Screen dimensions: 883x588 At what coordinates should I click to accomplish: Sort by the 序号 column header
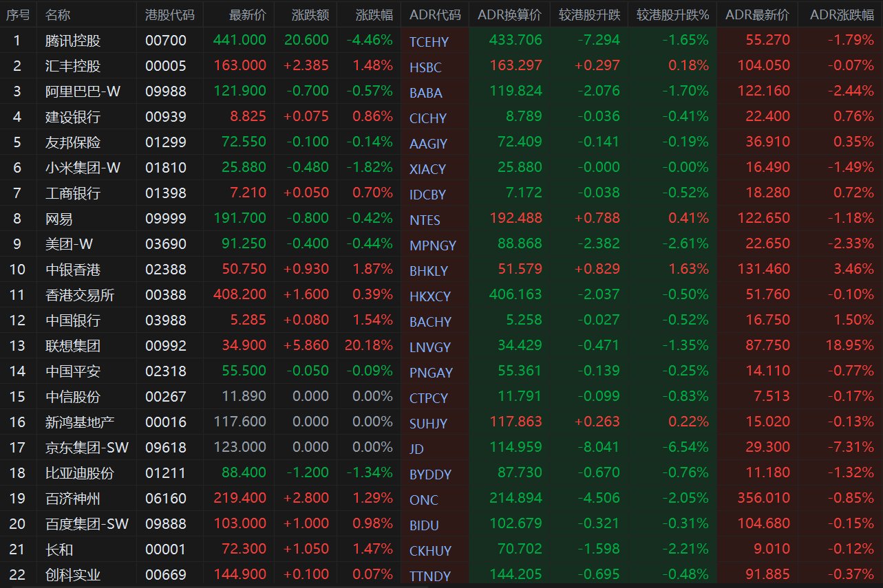(x=18, y=14)
